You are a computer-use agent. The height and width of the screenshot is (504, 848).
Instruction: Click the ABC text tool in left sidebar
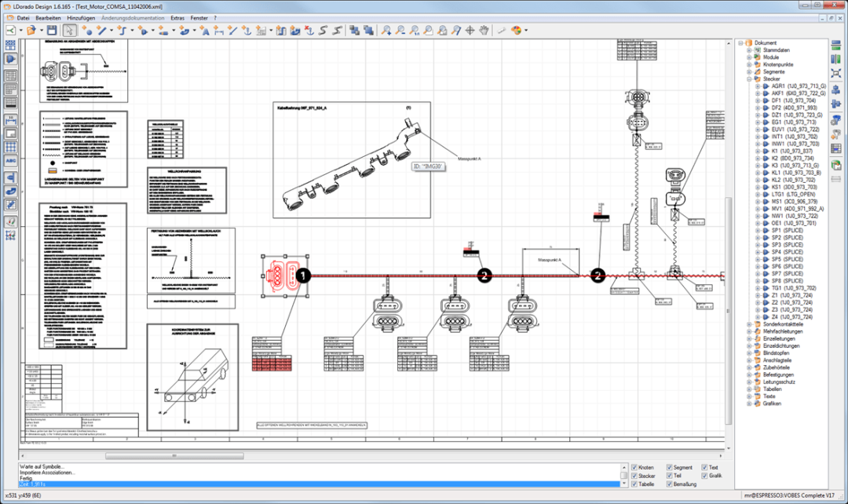click(x=11, y=162)
